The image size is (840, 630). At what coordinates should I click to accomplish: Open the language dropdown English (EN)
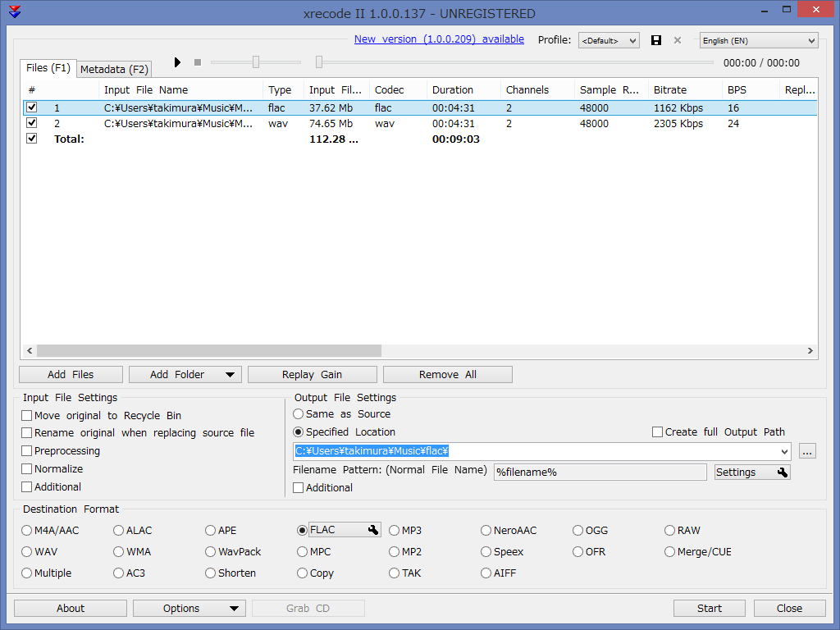pos(759,41)
